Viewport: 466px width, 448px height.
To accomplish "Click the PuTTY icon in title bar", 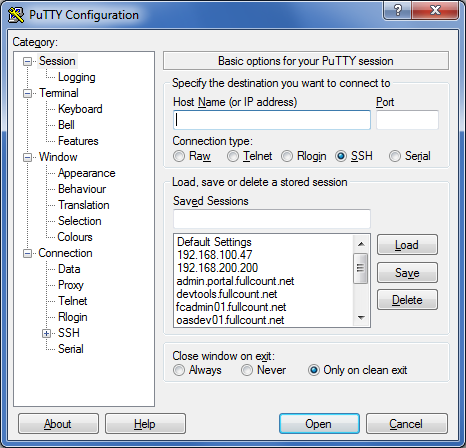I will (16, 15).
